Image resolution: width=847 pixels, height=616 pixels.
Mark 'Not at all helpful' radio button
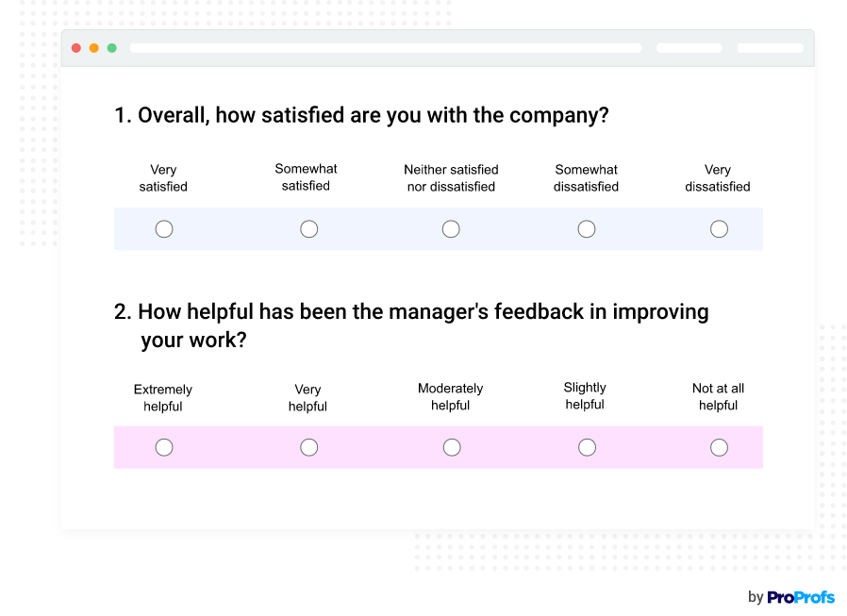[x=719, y=447]
